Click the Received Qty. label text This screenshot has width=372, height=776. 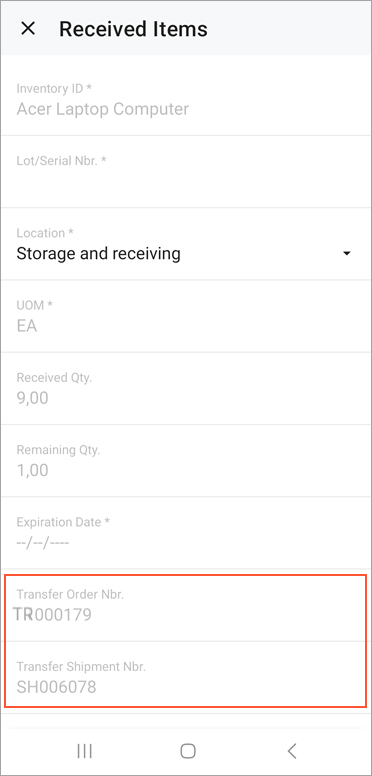click(x=54, y=378)
